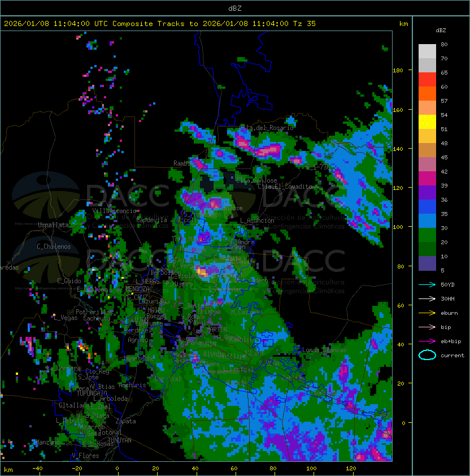Click the Capdevila place label
Screen dimensions: 470x476
click(152, 220)
